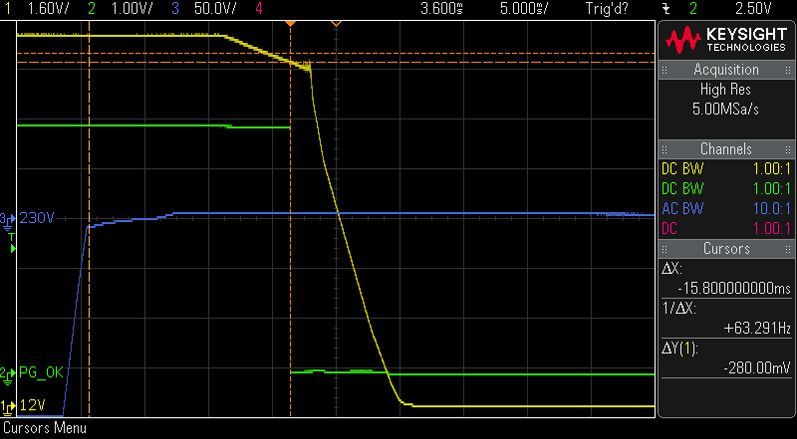The height and width of the screenshot is (439, 797).
Task: Click the channel 2 PG_OK ground marker
Action: click(8, 373)
